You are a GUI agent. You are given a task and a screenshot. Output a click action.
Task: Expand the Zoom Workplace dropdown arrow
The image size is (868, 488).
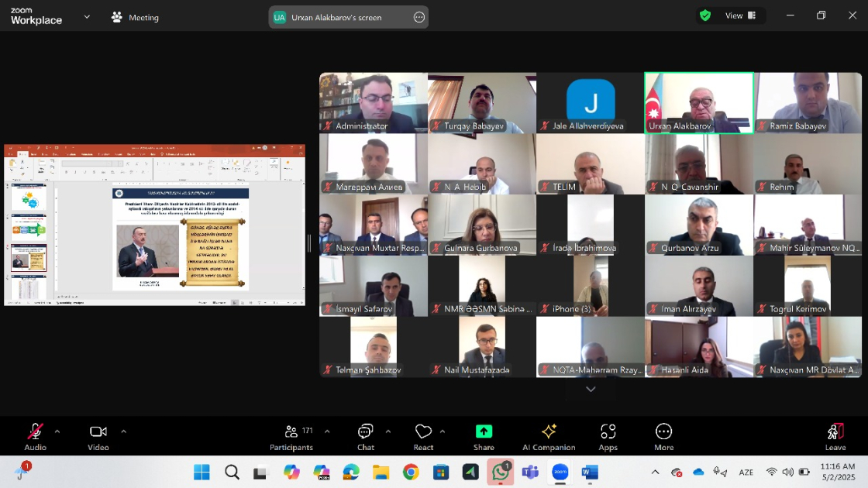[x=87, y=16]
